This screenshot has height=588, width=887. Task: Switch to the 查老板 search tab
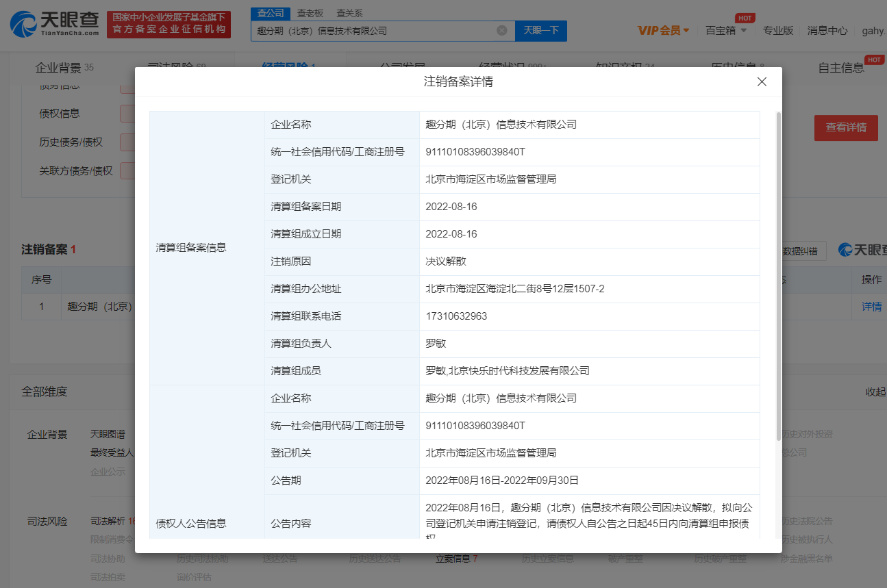tap(310, 13)
